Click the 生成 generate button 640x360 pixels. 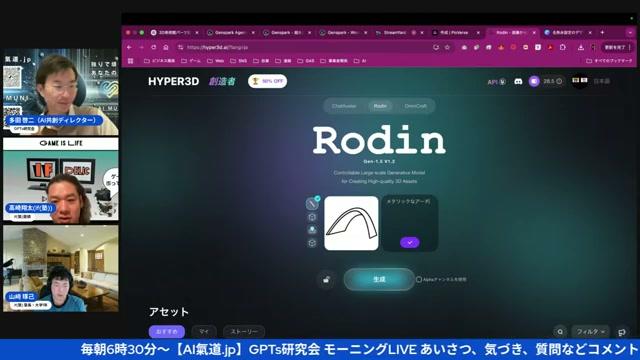point(379,279)
